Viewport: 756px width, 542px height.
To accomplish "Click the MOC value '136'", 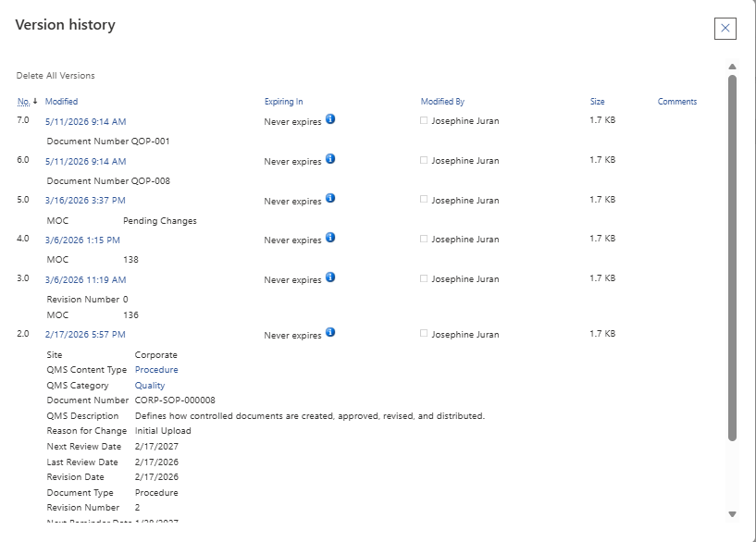I will tap(130, 315).
